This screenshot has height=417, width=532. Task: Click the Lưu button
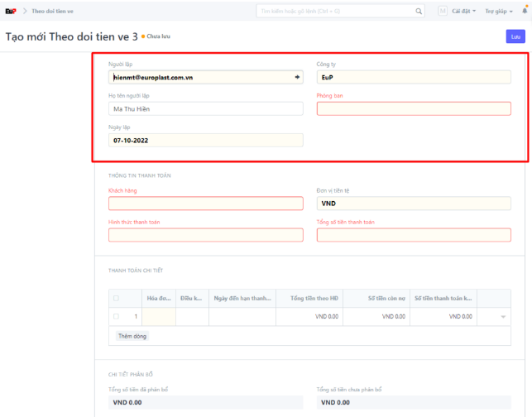coord(515,36)
